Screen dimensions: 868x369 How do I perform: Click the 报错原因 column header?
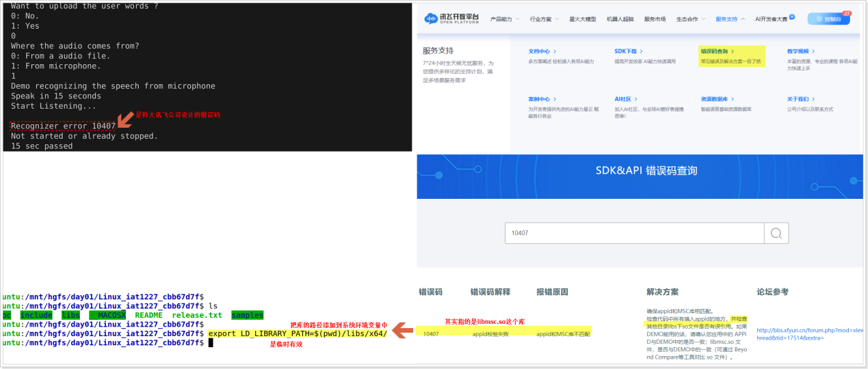[552, 292]
